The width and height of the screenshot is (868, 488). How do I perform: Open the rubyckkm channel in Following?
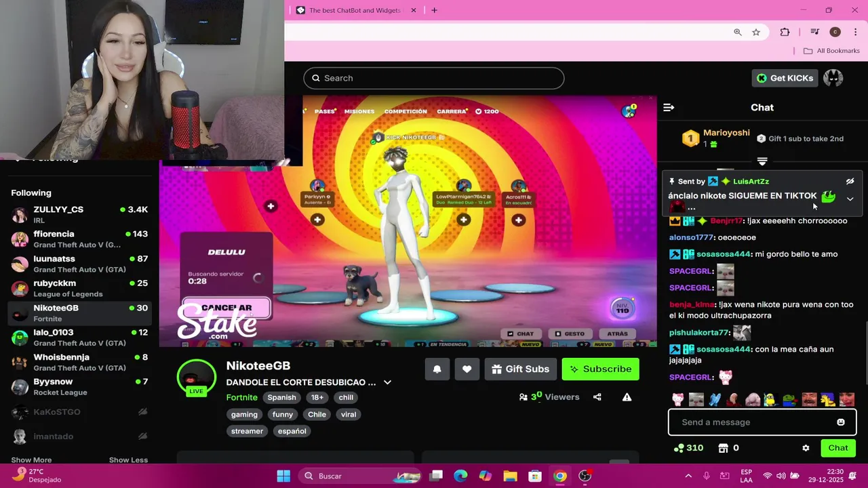79,288
